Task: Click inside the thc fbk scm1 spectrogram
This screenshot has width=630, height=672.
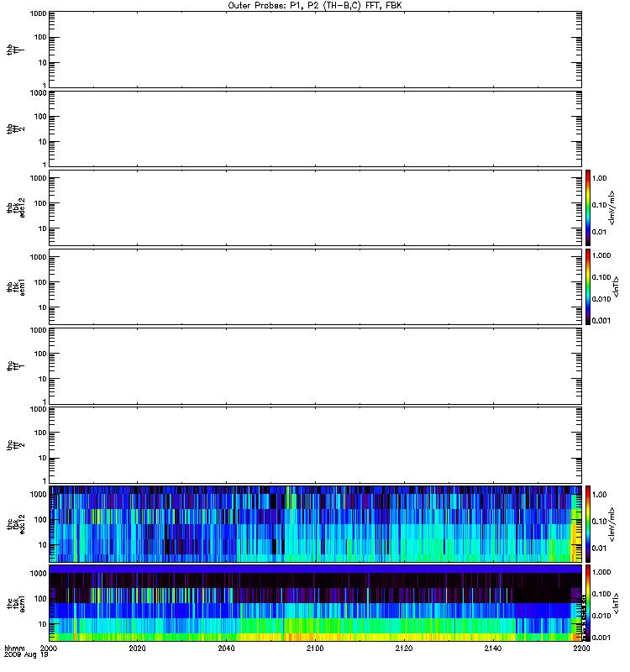Action: pos(315,603)
